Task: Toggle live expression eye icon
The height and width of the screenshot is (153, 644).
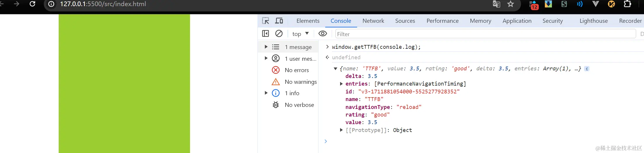Action: (322, 34)
